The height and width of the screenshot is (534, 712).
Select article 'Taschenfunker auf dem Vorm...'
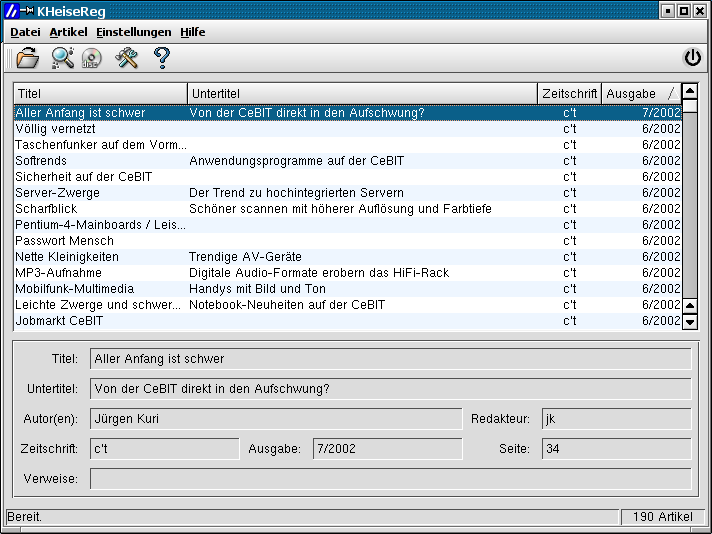pyautogui.click(x=348, y=145)
